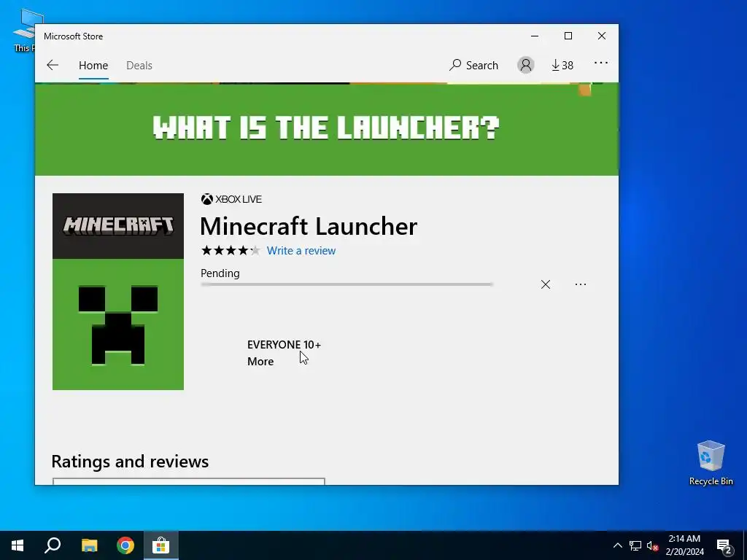Click the Xbox Live badge
The height and width of the screenshot is (560, 747).
[x=231, y=199]
